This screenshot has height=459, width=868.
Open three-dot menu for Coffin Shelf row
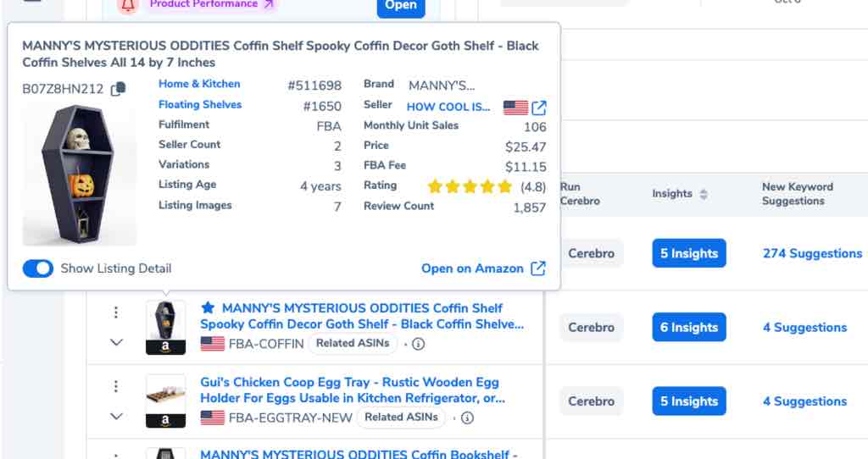tap(115, 312)
